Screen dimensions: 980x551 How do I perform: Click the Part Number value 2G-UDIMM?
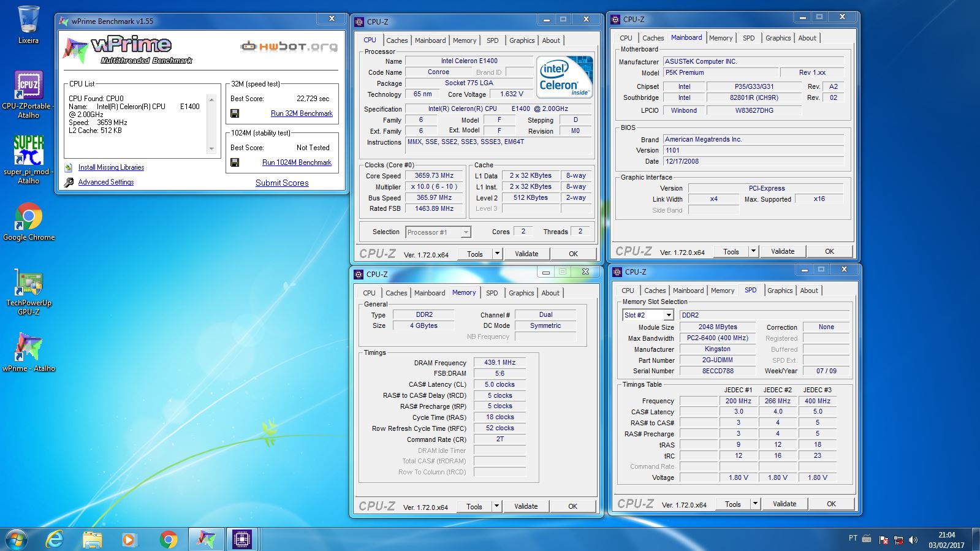(x=718, y=360)
